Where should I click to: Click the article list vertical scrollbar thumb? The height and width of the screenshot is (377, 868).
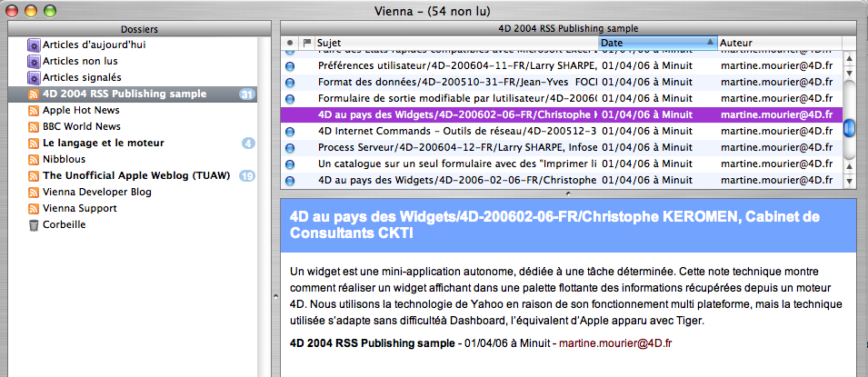tap(849, 129)
